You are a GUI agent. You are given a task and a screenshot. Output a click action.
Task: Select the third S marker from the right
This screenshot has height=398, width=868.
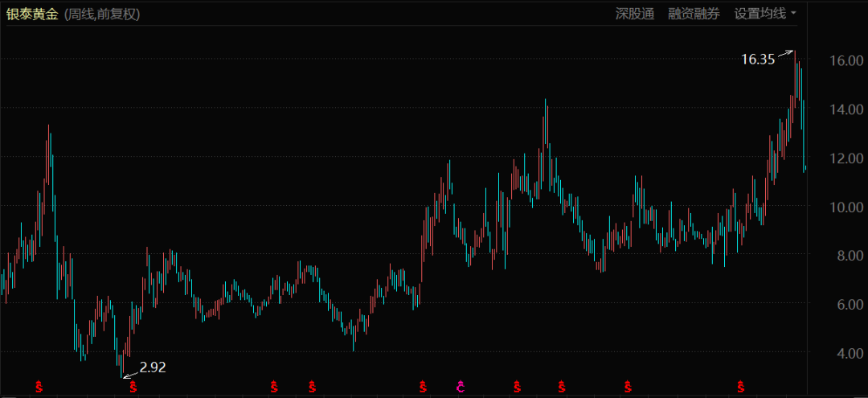[561, 388]
